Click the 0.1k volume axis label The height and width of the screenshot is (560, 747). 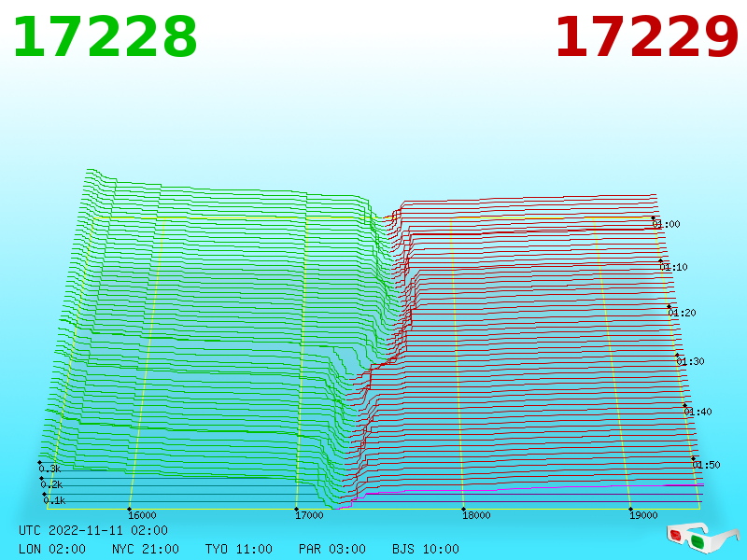[x=54, y=500]
